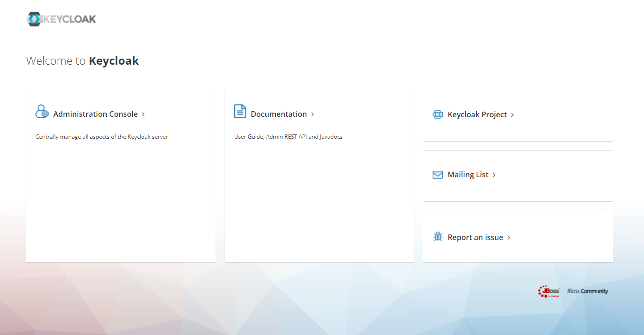The image size is (644, 335).
Task: Select the Report an issue link
Action: tap(475, 237)
